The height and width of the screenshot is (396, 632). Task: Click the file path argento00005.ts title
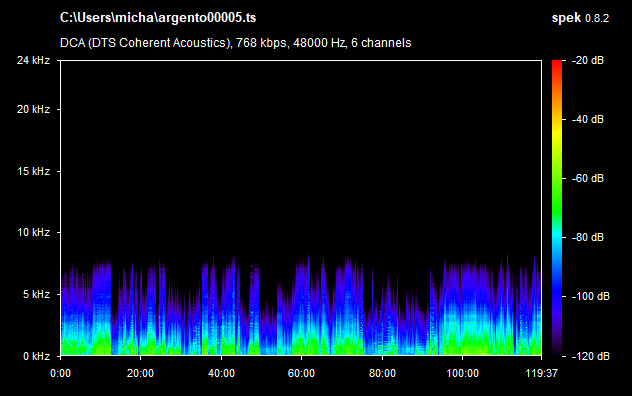click(158, 18)
